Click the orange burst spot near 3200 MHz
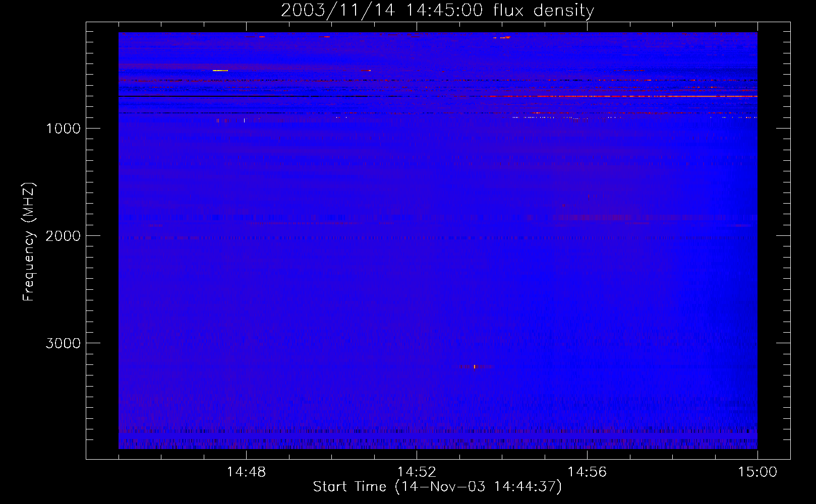This screenshot has width=816, height=504. [475, 366]
